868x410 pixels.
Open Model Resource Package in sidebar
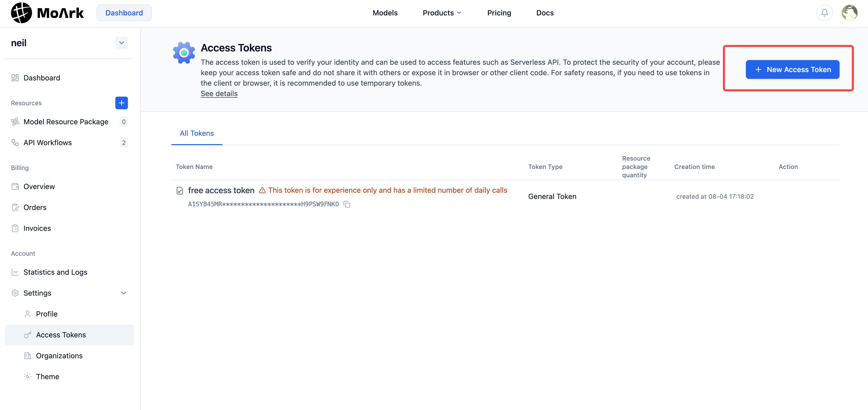pyautogui.click(x=66, y=122)
